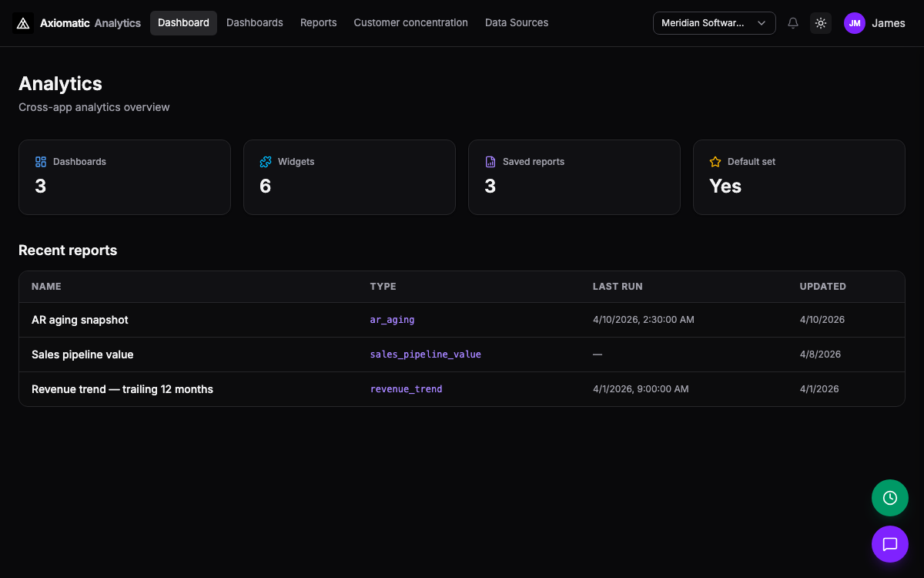The width and height of the screenshot is (924, 578).
Task: Click the Analytics page heading
Action: (x=60, y=83)
